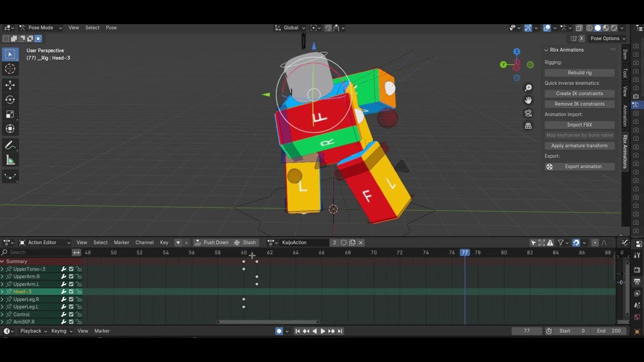Jump to timeline end frame
This screenshot has height=362, width=644.
340,331
